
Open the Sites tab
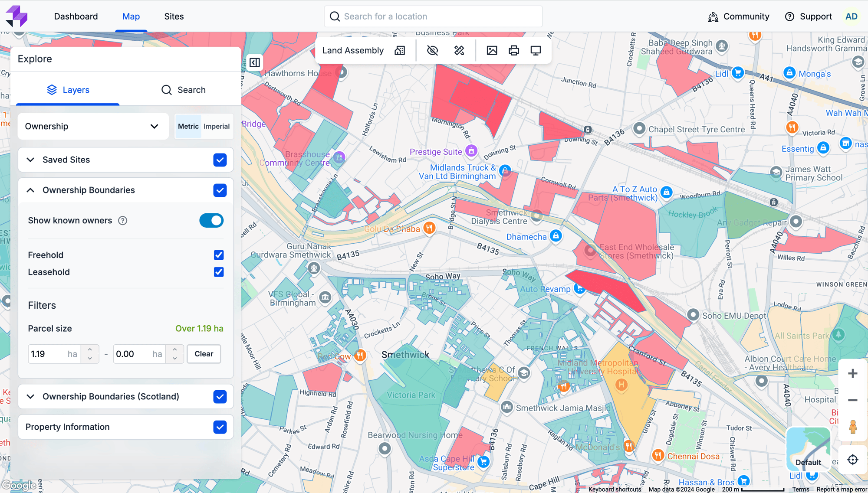[174, 16]
